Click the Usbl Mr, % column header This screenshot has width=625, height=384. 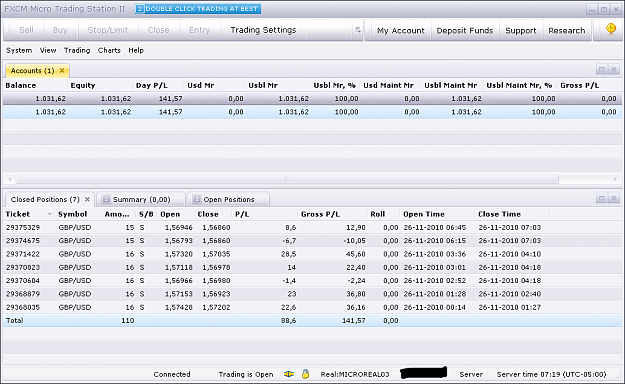point(334,85)
